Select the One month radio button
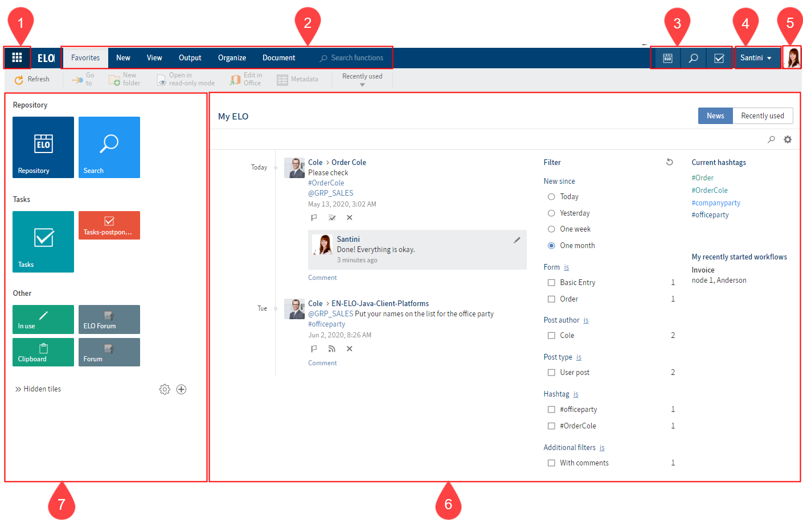The image size is (803, 532). 551,246
